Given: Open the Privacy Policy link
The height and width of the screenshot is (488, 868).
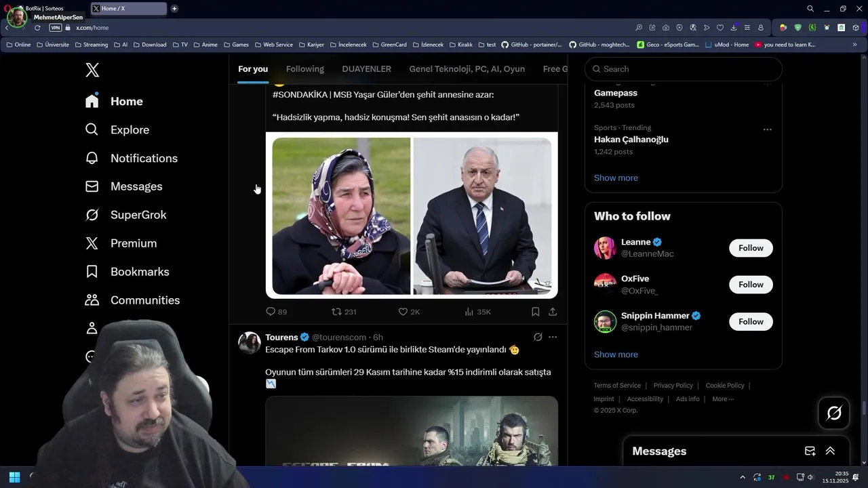Looking at the screenshot, I should [x=673, y=386].
